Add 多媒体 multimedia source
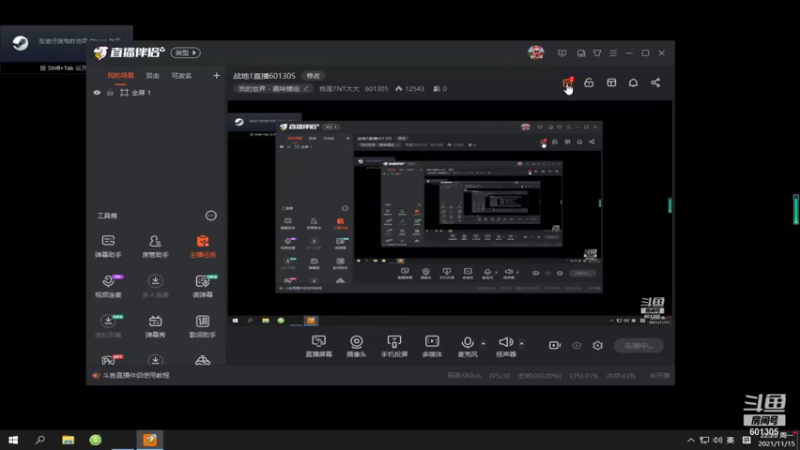800x450 pixels. point(432,346)
